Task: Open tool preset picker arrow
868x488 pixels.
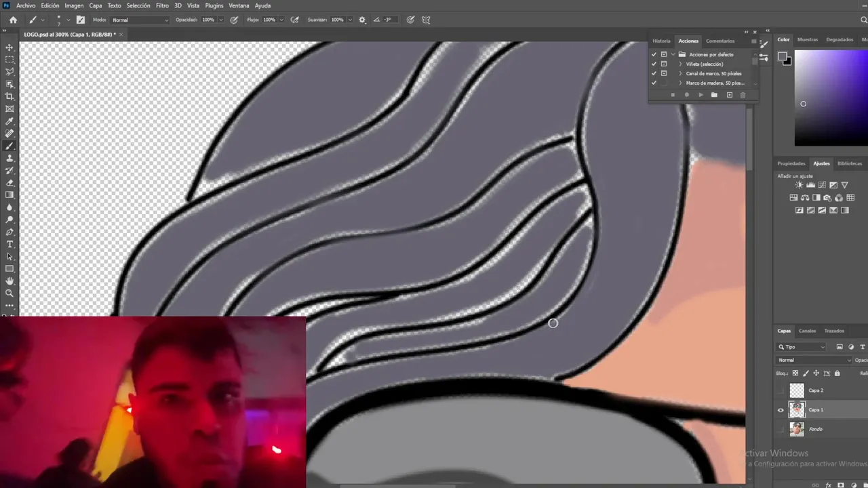Action: (x=43, y=20)
